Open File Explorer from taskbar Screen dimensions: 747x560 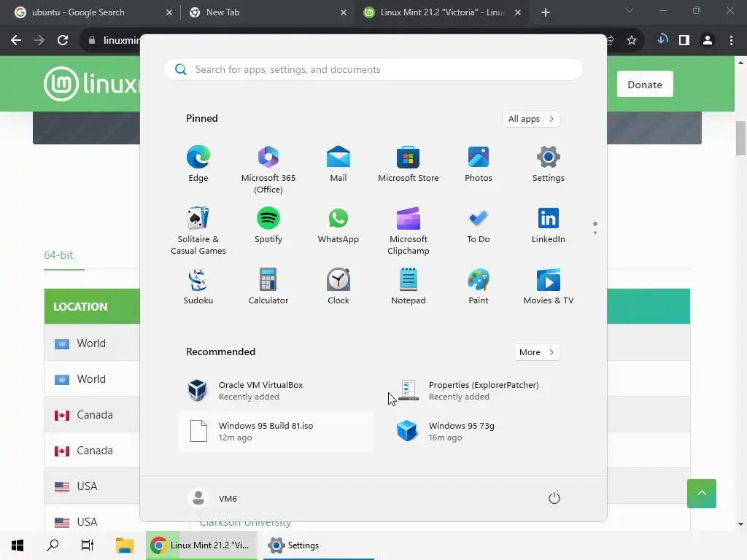pos(124,545)
